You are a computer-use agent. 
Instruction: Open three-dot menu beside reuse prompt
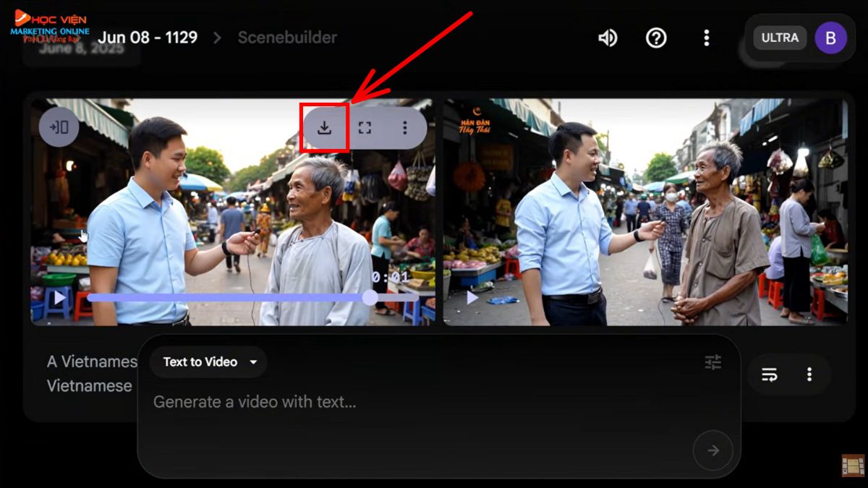(809, 374)
